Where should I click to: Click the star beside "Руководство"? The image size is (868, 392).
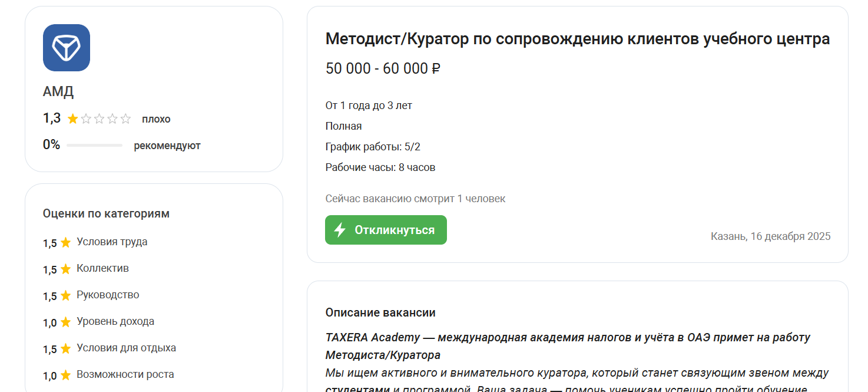coord(66,294)
